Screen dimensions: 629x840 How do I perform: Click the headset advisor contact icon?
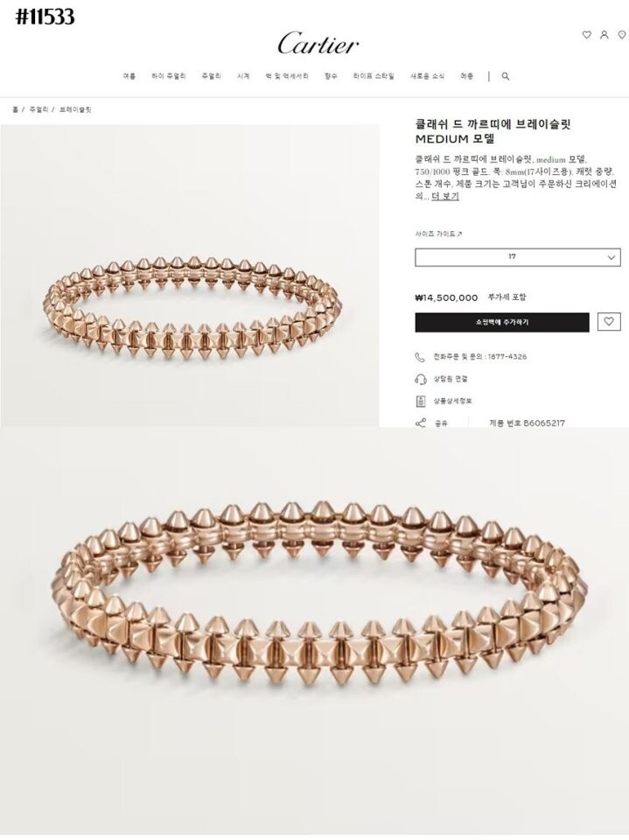tap(420, 379)
